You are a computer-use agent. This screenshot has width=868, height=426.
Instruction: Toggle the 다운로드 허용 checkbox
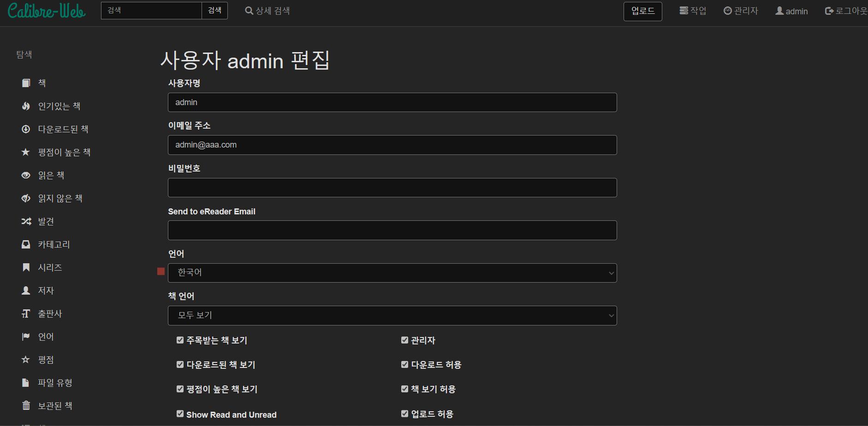(404, 365)
